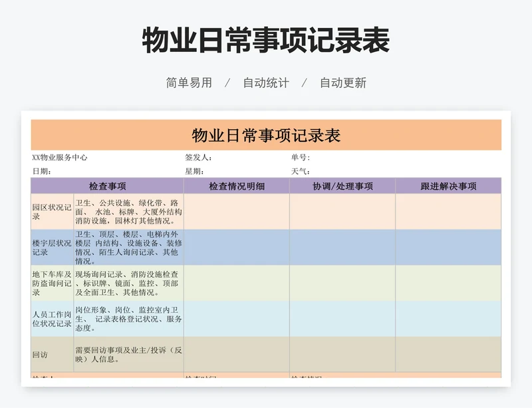Select description cell starting 现场询问记录
532x408 pixels.
[x=128, y=283]
